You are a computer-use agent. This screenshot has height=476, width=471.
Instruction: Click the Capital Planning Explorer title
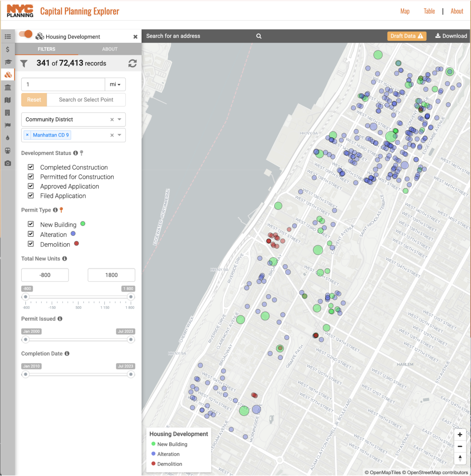tap(80, 11)
